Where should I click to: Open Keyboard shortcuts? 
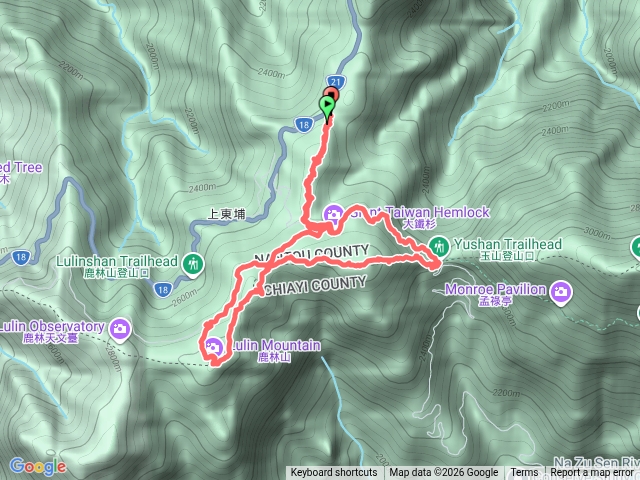point(334,473)
